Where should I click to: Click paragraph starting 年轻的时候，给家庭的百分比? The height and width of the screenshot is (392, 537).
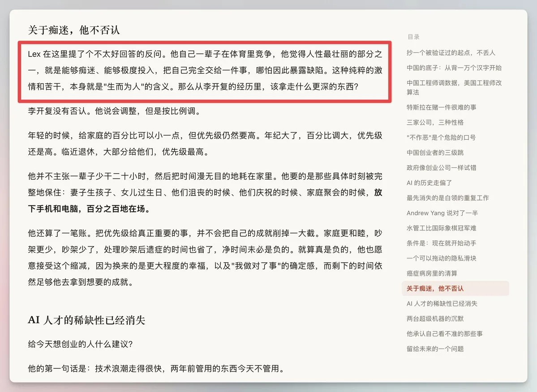coord(205,144)
